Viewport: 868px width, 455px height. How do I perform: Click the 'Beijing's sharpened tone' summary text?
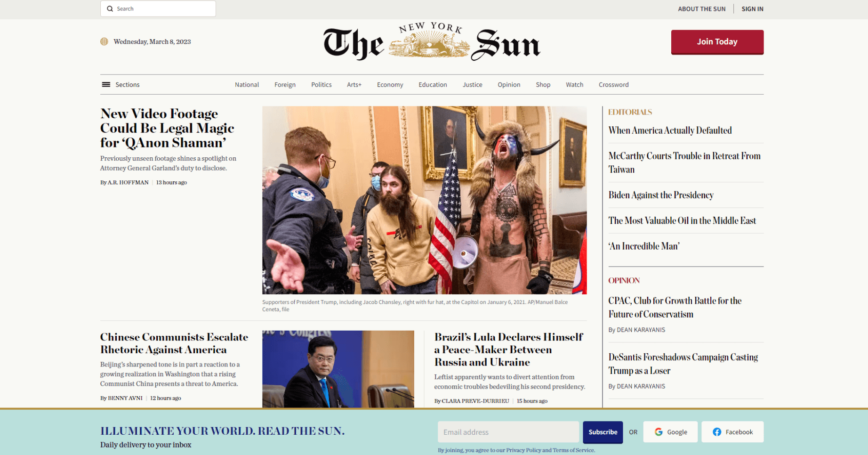tap(170, 374)
